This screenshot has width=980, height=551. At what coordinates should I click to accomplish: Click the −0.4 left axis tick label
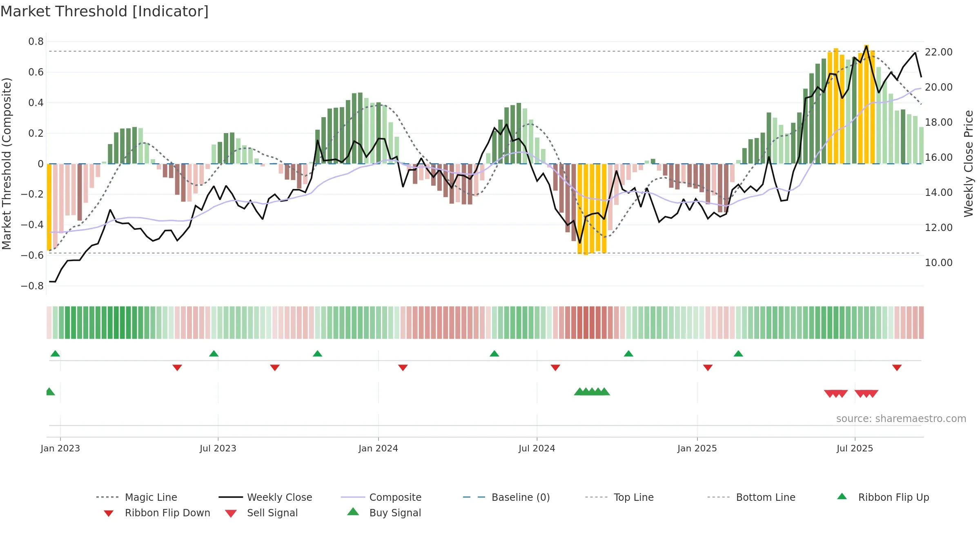pos(32,225)
